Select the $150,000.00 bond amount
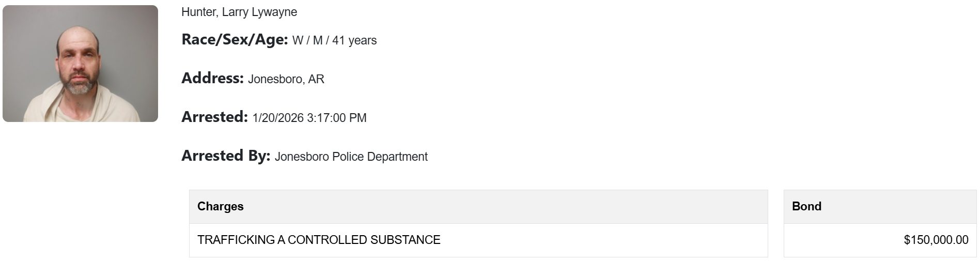The image size is (980, 261). point(936,240)
